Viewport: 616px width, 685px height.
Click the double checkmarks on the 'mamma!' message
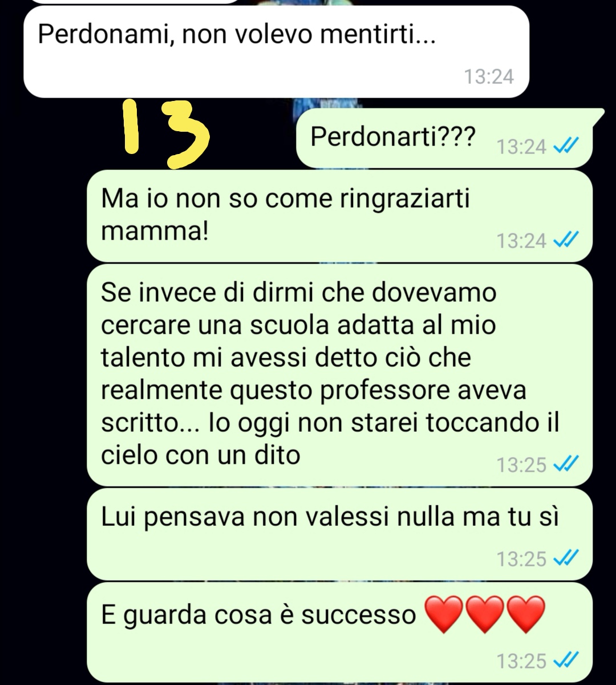click(x=567, y=241)
